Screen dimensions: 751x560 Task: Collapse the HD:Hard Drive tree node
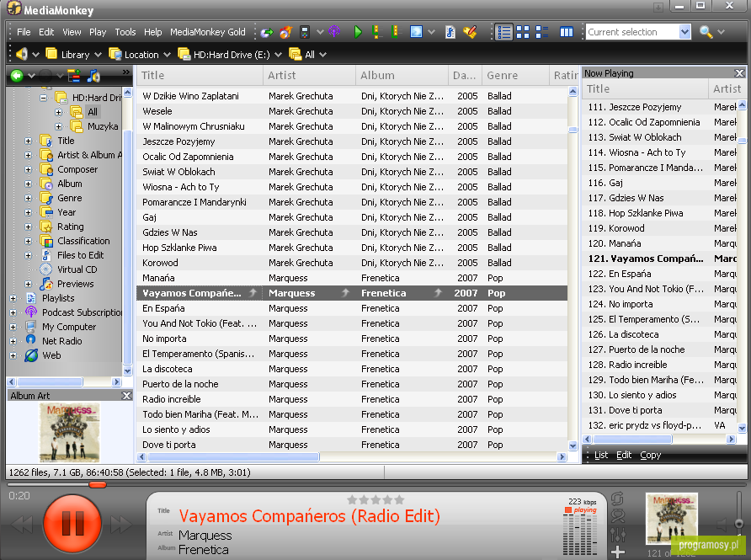[x=44, y=98]
